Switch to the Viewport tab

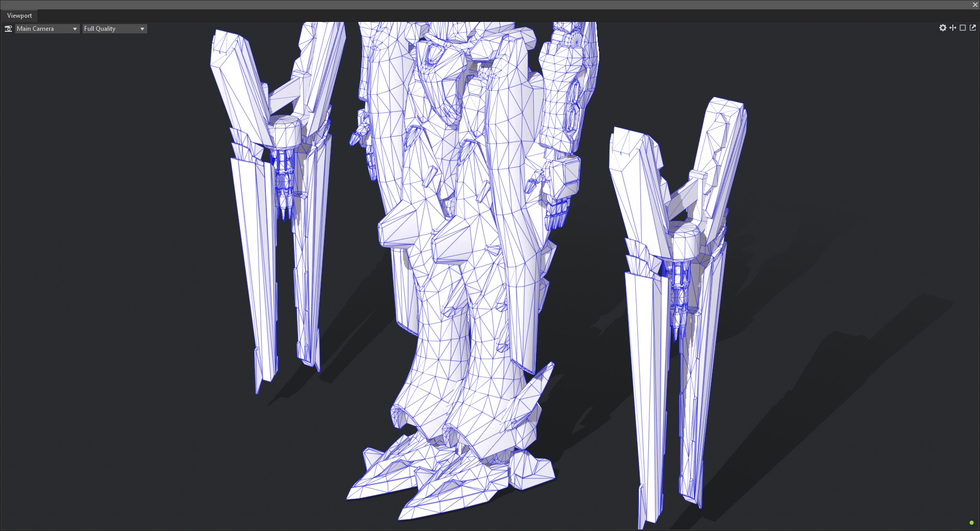tap(19, 16)
